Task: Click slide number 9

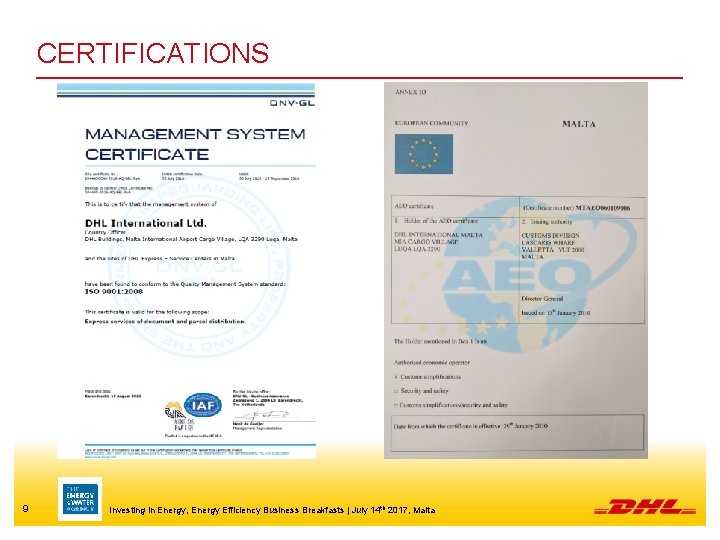Action: pos(25,508)
